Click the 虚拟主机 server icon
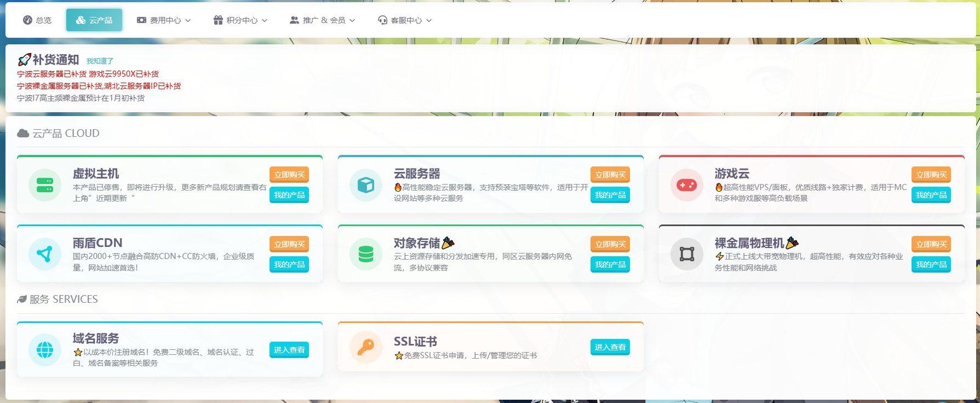980x403 pixels. [x=45, y=185]
